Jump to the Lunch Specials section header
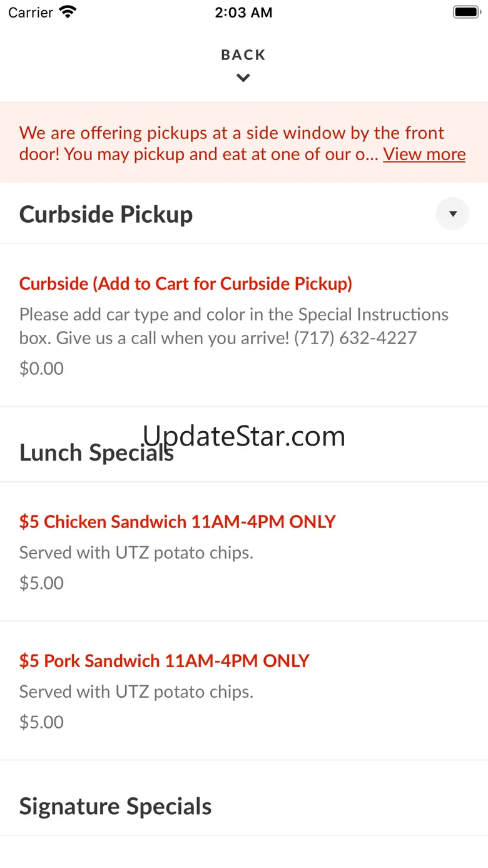Viewport: 488px width, 868px height. pos(96,452)
